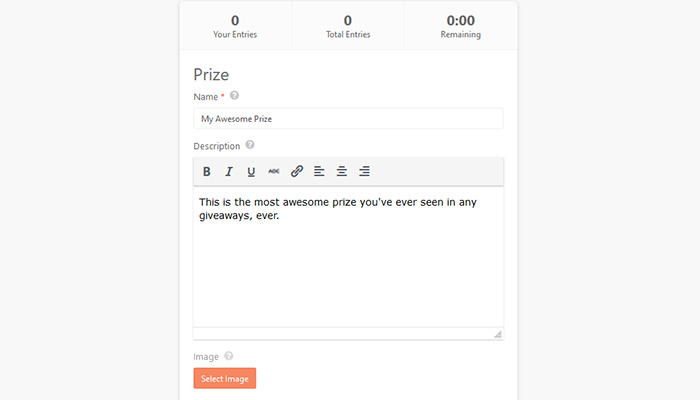The height and width of the screenshot is (400, 700).
Task: Insert link using chain icon
Action: click(x=297, y=171)
